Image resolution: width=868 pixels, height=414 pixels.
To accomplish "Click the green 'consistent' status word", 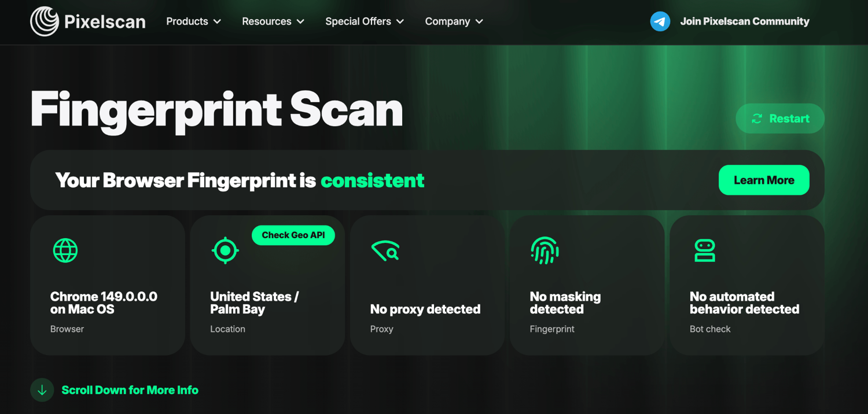I will tap(373, 180).
